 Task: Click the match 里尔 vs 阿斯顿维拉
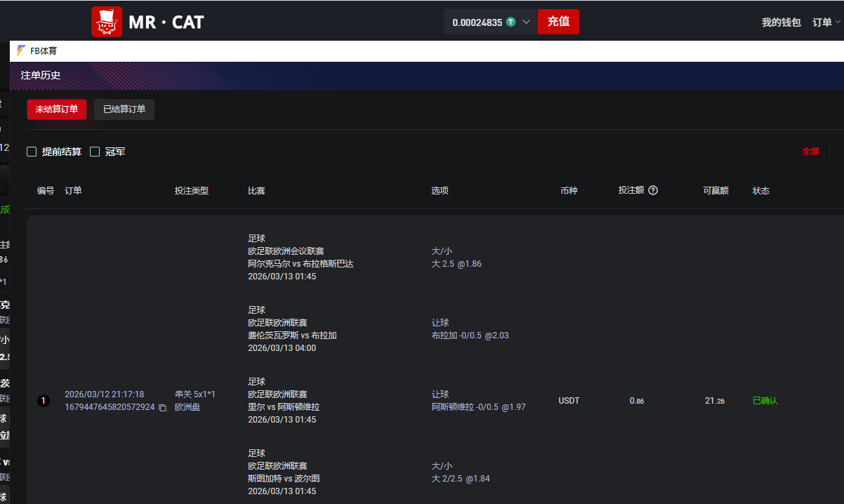click(284, 407)
